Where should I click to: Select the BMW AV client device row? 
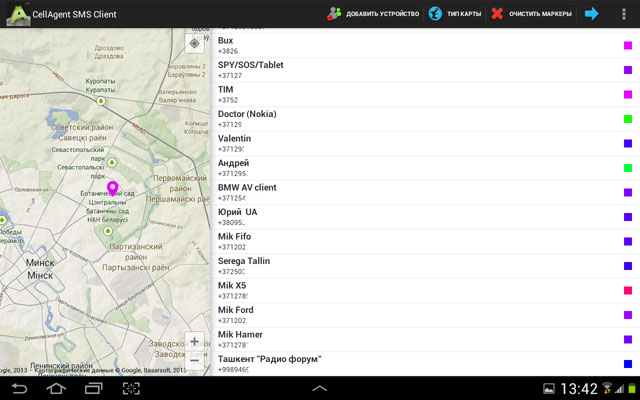[425, 192]
